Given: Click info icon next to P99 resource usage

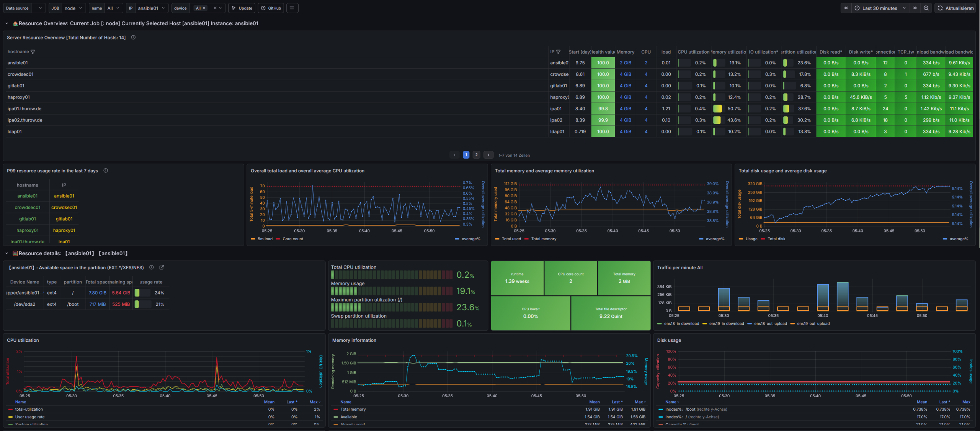Looking at the screenshot, I should click(106, 171).
